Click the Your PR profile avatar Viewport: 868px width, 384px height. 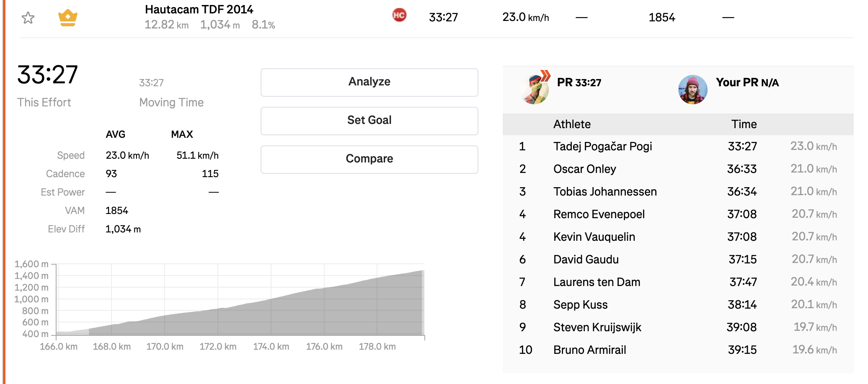click(x=693, y=89)
